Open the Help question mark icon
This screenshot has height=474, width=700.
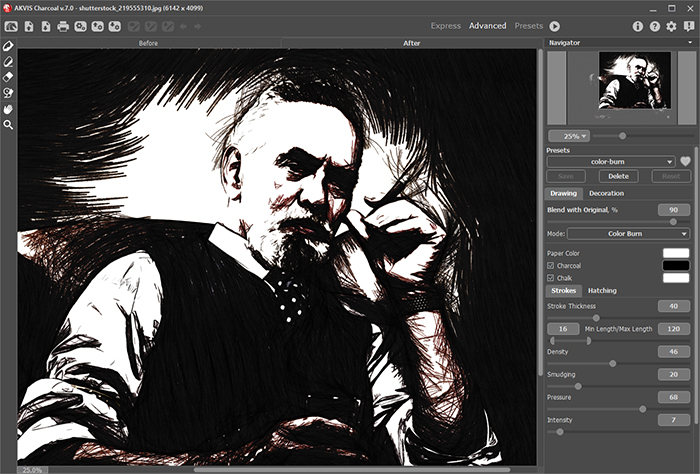[654, 26]
